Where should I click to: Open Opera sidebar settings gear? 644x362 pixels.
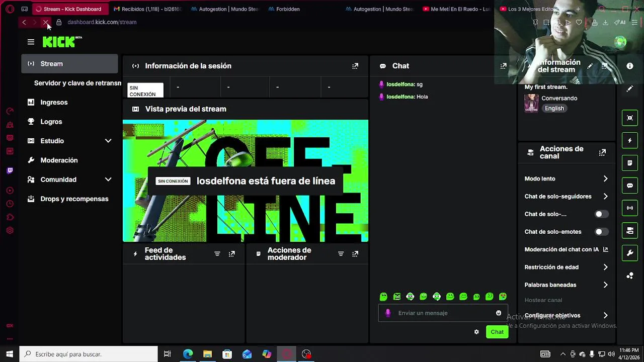(10, 230)
